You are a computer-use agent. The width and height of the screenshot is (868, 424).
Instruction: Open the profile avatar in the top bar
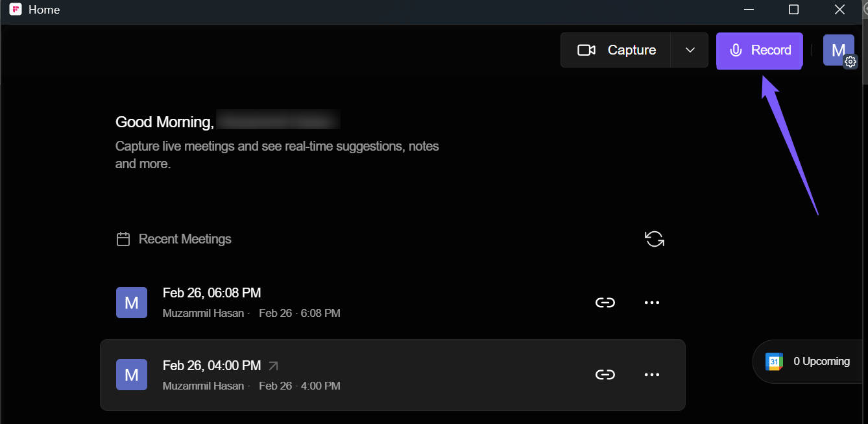837,49
